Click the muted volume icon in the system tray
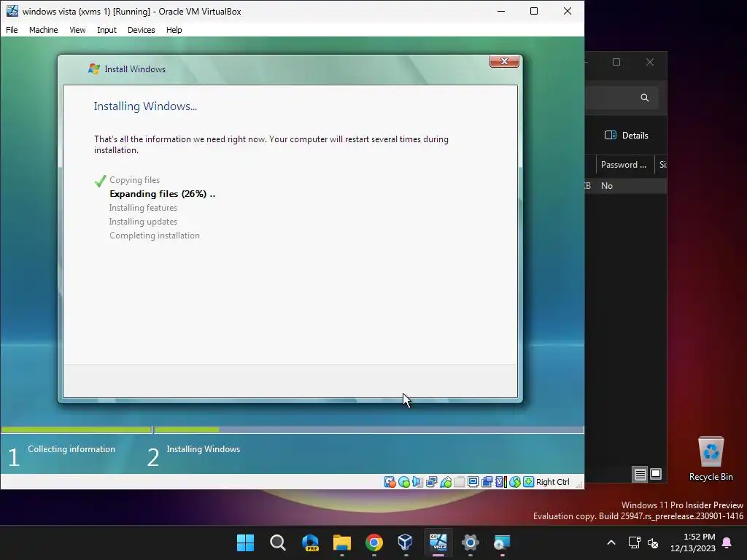The height and width of the screenshot is (560, 747). pyautogui.click(x=653, y=542)
